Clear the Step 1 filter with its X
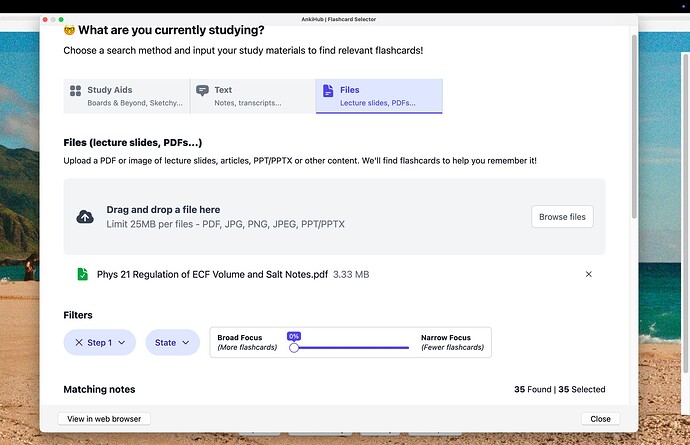Image resolution: width=690 pixels, height=445 pixels. click(76, 343)
